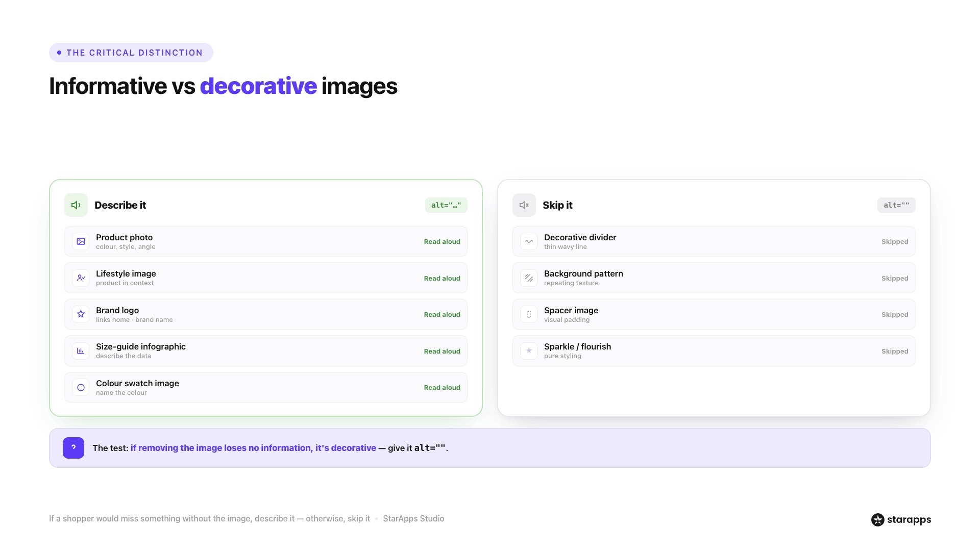Viewport: 980px width, 551px height.
Task: Click the Lifestyle image person icon
Action: tap(81, 278)
